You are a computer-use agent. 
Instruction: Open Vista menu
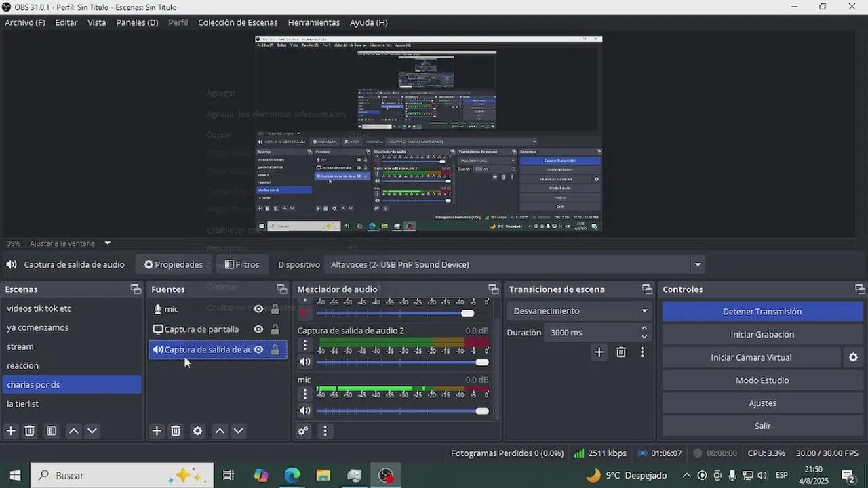[97, 22]
